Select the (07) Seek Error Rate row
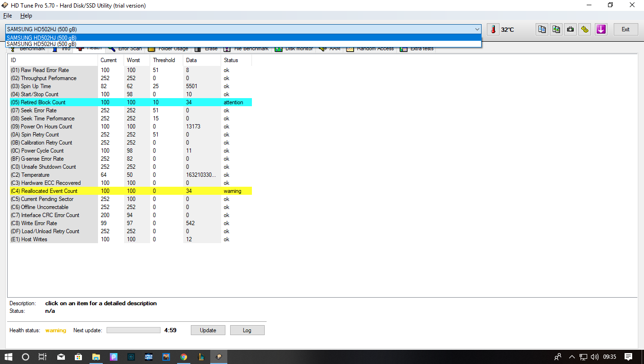The height and width of the screenshot is (364, 644). [x=131, y=110]
